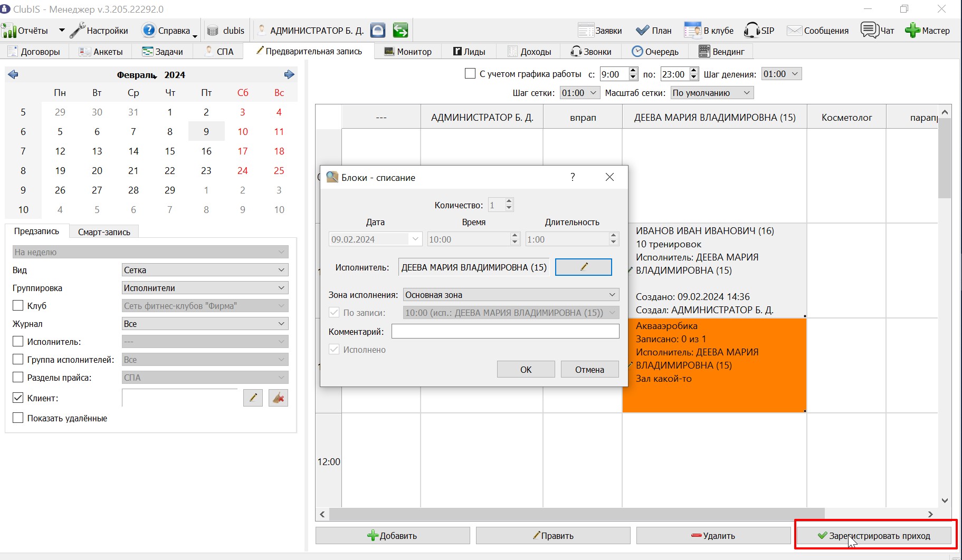Open the SIP headset icon

751,31
